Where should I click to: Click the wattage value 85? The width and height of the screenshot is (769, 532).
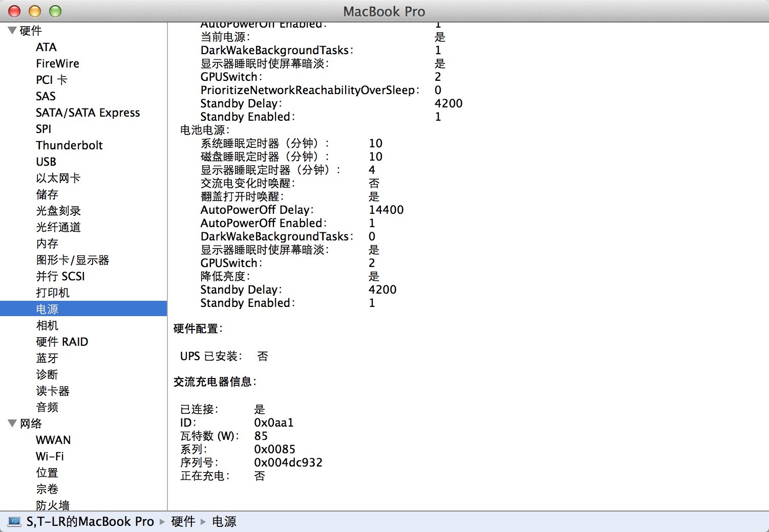coord(261,436)
